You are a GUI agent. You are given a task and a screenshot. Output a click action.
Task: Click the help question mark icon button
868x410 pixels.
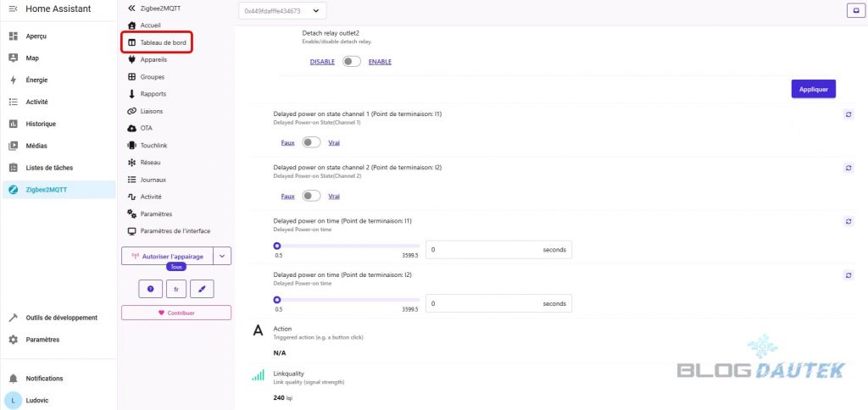(150, 289)
